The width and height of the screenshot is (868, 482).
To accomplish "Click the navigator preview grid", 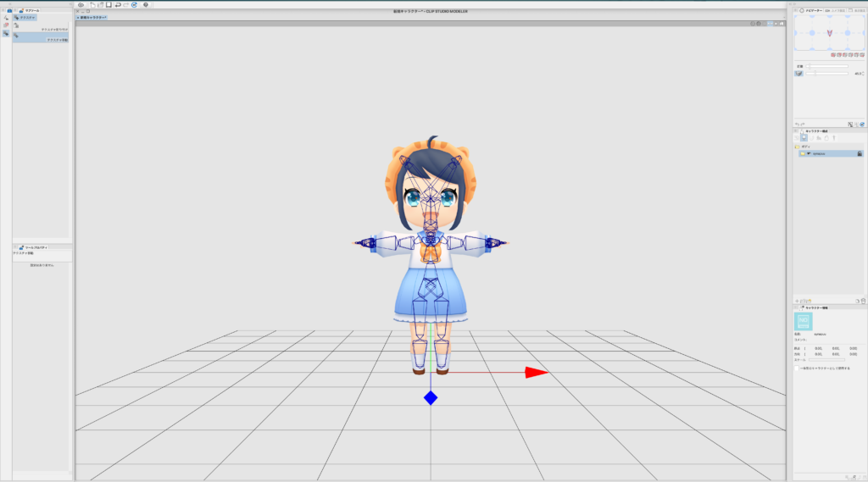I will (829, 33).
